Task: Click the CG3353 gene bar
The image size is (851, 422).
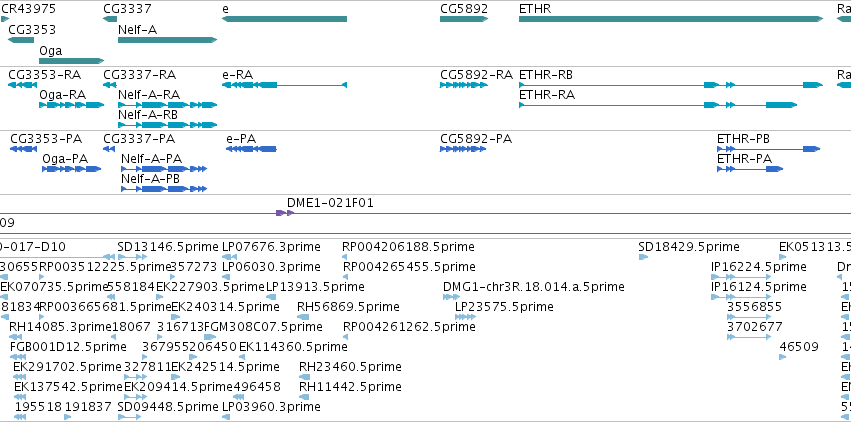Action: [21, 40]
